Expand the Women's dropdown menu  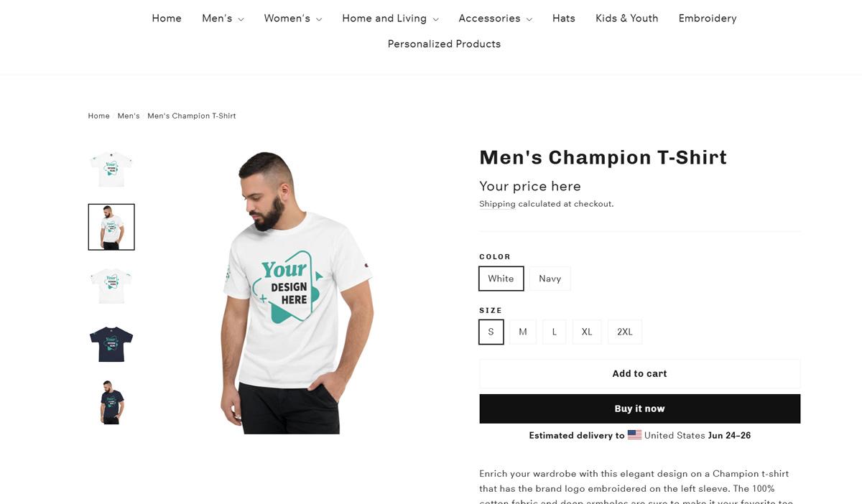tap(293, 19)
